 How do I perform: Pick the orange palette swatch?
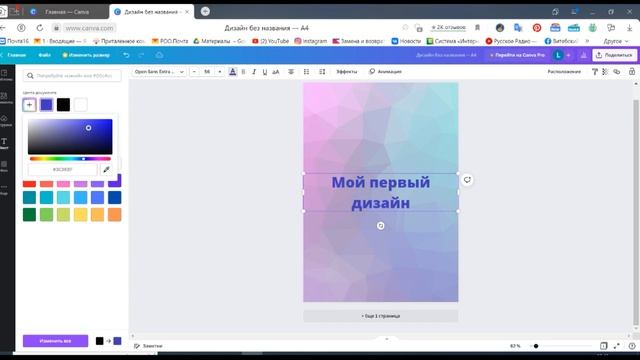coord(115,215)
